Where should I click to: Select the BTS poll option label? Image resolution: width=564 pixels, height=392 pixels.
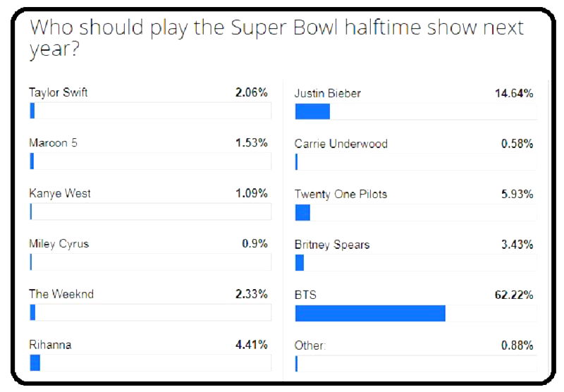coord(305,295)
